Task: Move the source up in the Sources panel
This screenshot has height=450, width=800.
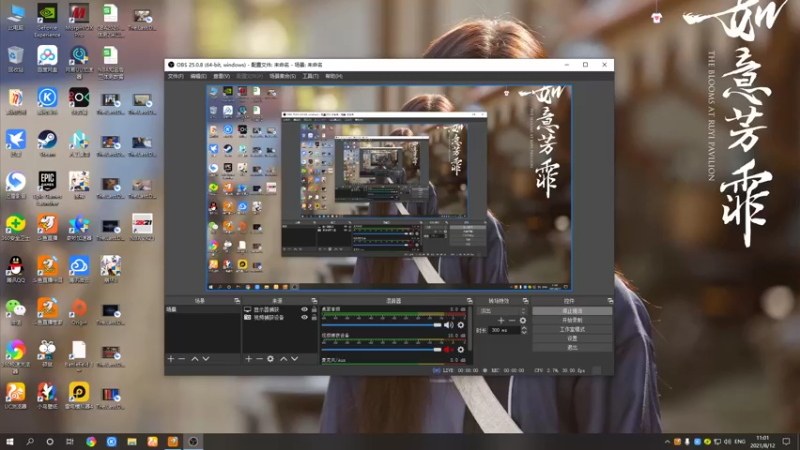Action: [x=284, y=359]
